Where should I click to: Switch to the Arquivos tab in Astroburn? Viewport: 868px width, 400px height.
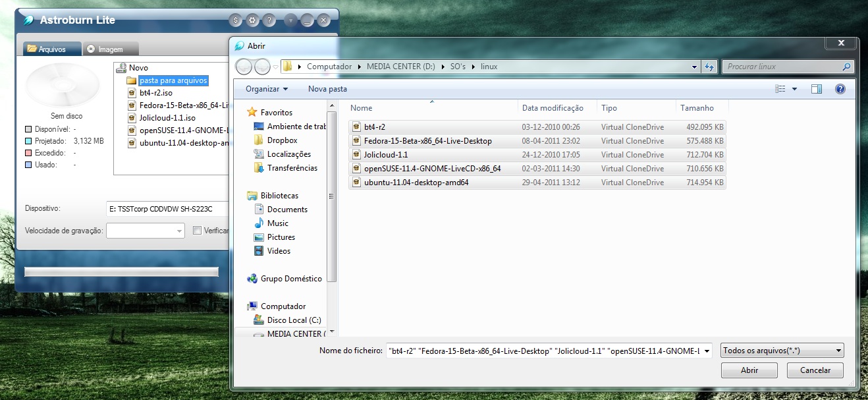tap(52, 49)
